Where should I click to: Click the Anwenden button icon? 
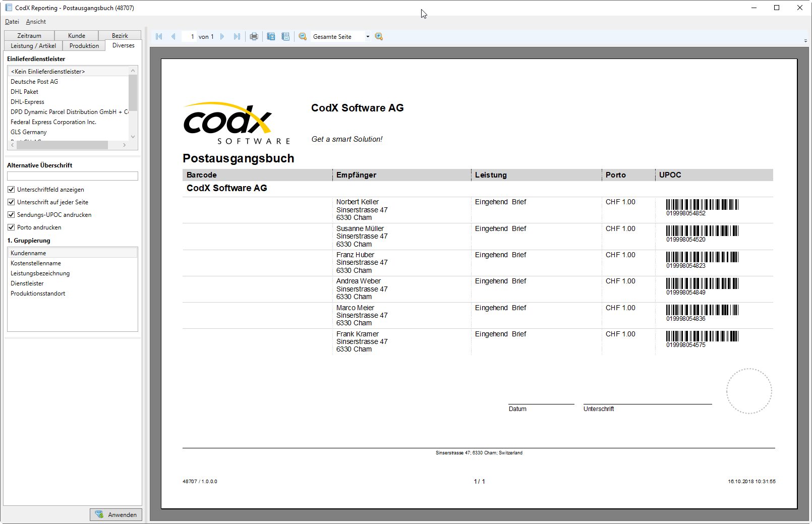[99, 514]
